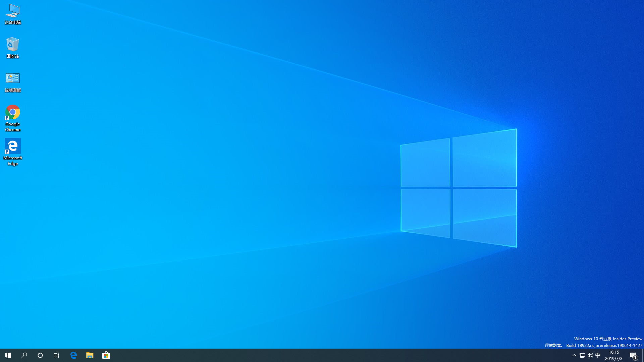The height and width of the screenshot is (362, 644).
Task: Open the network status tray icon
Action: (x=582, y=355)
